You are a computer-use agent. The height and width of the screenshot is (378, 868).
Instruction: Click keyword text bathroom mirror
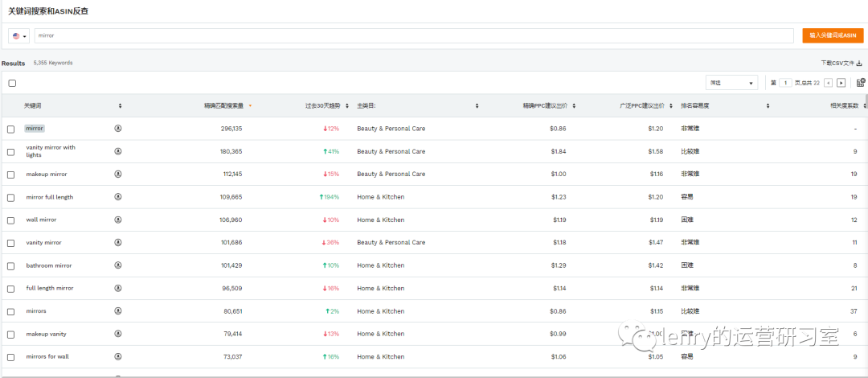click(x=49, y=265)
